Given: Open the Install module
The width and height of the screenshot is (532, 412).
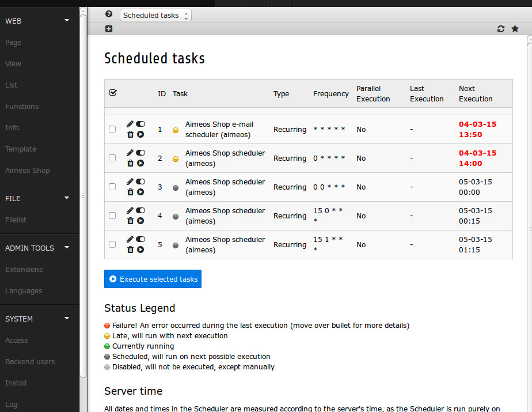Looking at the screenshot, I should click(x=16, y=383).
